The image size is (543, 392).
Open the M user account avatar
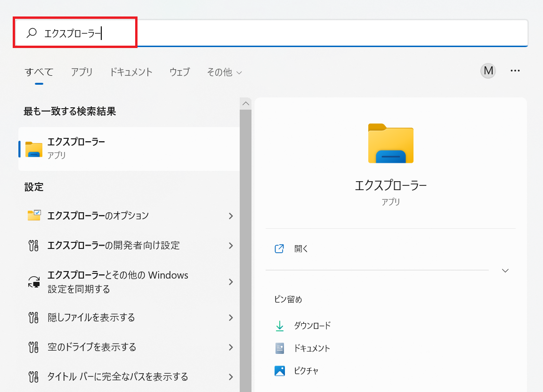point(488,71)
